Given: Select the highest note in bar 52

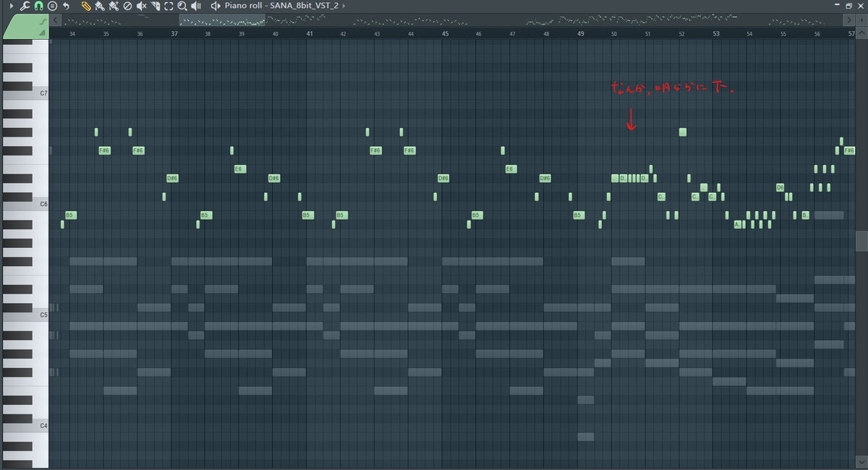Looking at the screenshot, I should 682,132.
